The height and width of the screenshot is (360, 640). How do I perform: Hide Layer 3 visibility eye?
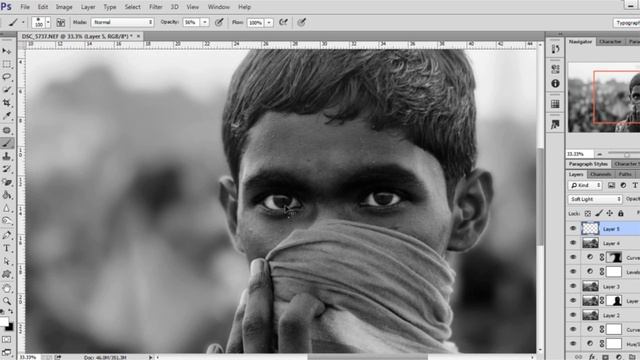pyautogui.click(x=573, y=286)
